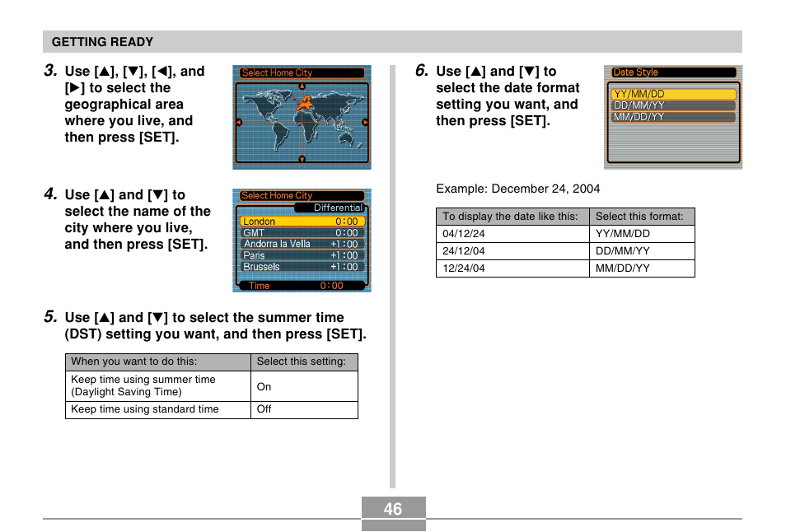
Task: Click YY/MM/DD cell in format table
Action: [x=642, y=234]
